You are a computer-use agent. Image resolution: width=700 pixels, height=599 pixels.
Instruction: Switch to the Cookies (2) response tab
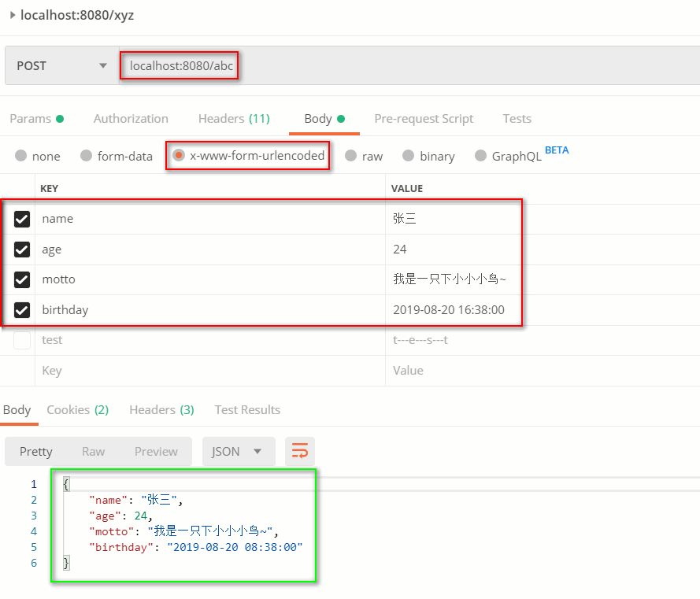pos(77,409)
